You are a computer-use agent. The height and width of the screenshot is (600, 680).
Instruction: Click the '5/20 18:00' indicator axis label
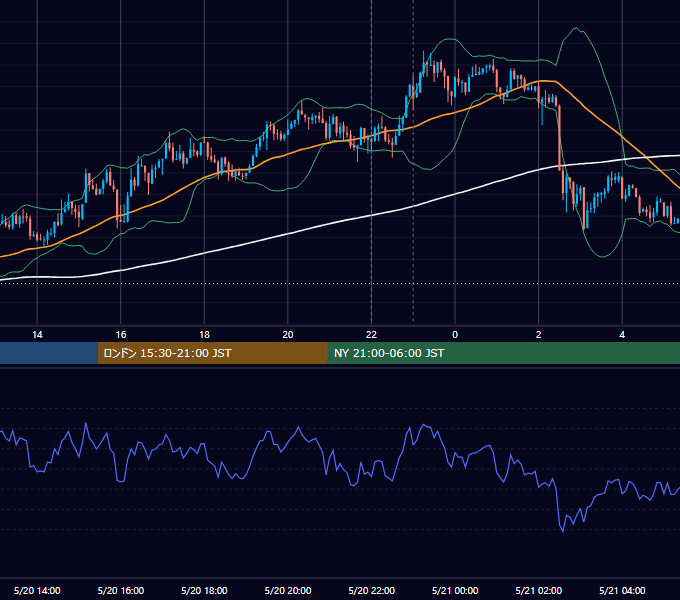click(204, 590)
